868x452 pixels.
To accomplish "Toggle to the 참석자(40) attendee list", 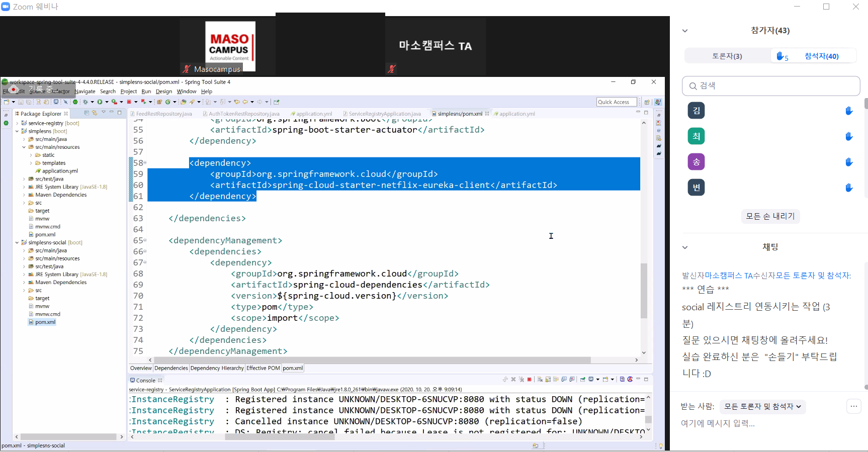I will [821, 56].
